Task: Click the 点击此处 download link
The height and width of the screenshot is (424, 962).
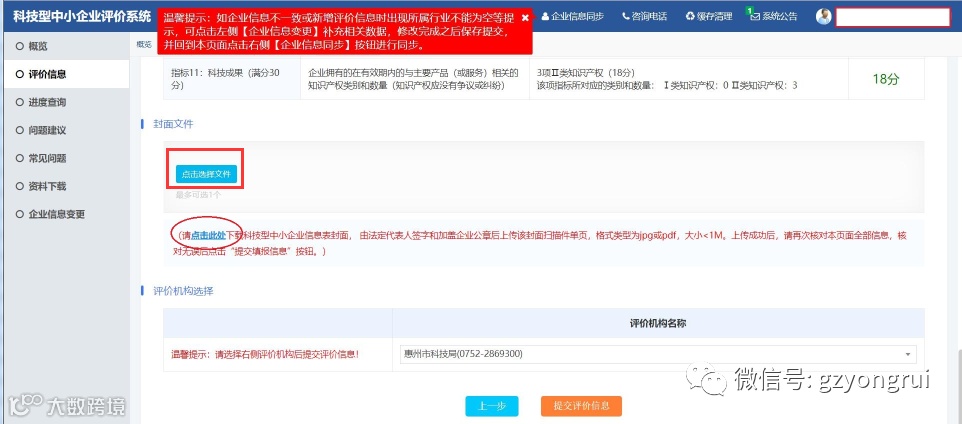Action: (208, 235)
